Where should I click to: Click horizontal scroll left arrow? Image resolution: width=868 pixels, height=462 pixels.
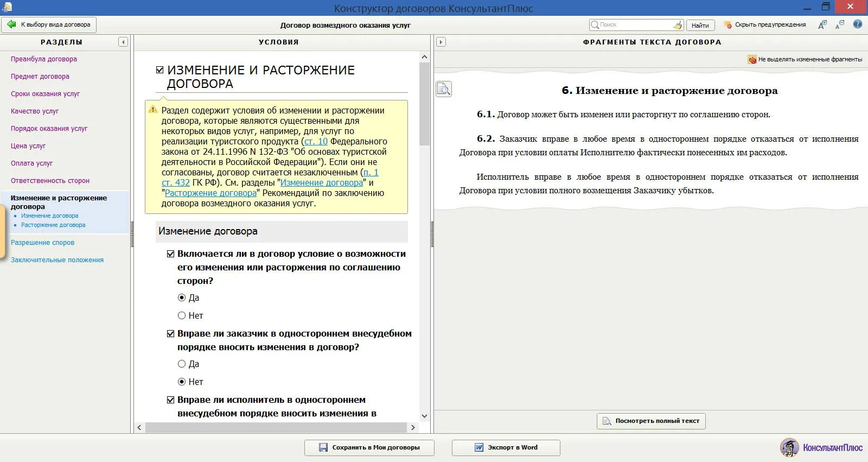click(x=139, y=428)
